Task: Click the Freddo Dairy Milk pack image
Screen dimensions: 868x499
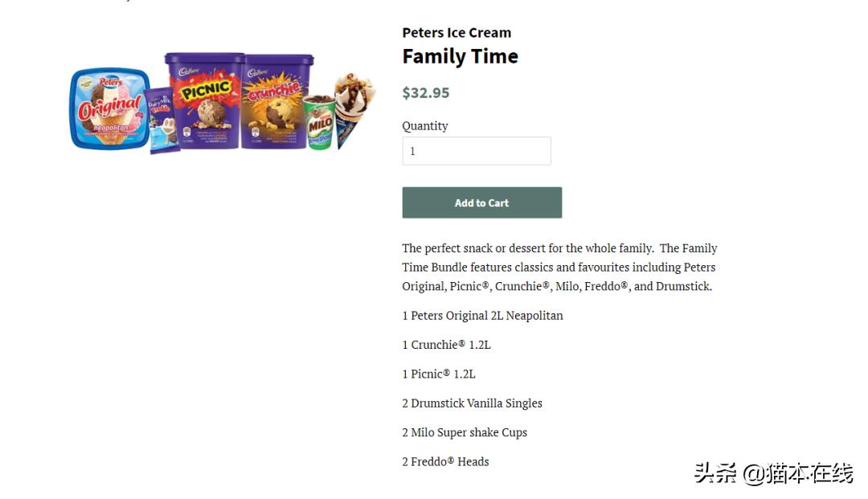Action: [x=163, y=121]
